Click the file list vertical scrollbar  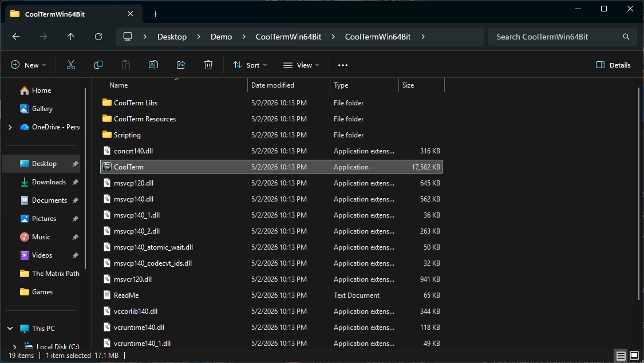(x=639, y=194)
